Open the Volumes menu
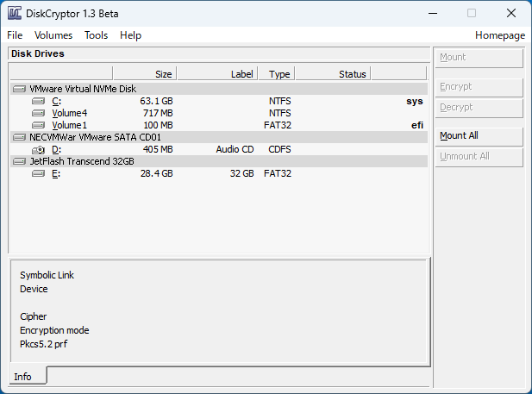Image resolution: width=532 pixels, height=394 pixels. tap(53, 35)
